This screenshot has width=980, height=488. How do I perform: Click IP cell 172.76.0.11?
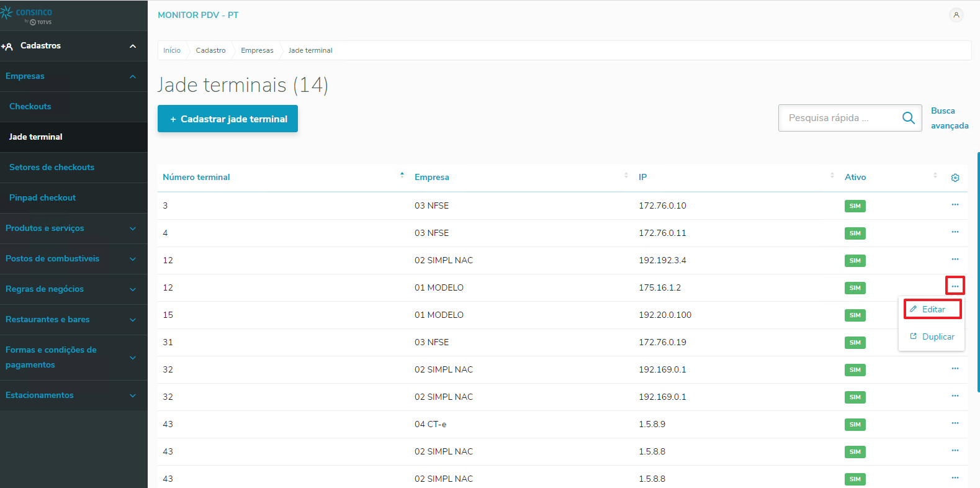pos(663,233)
